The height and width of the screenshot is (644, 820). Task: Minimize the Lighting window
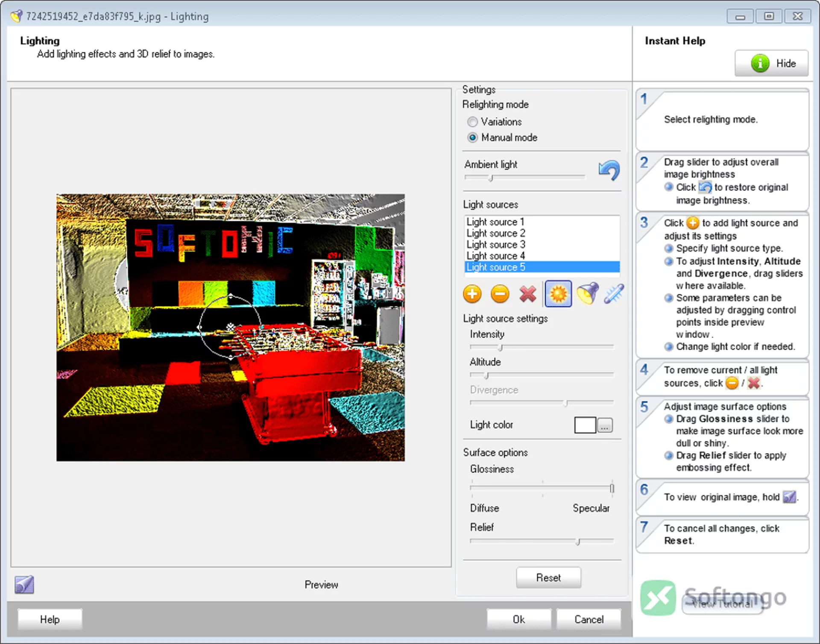point(740,17)
